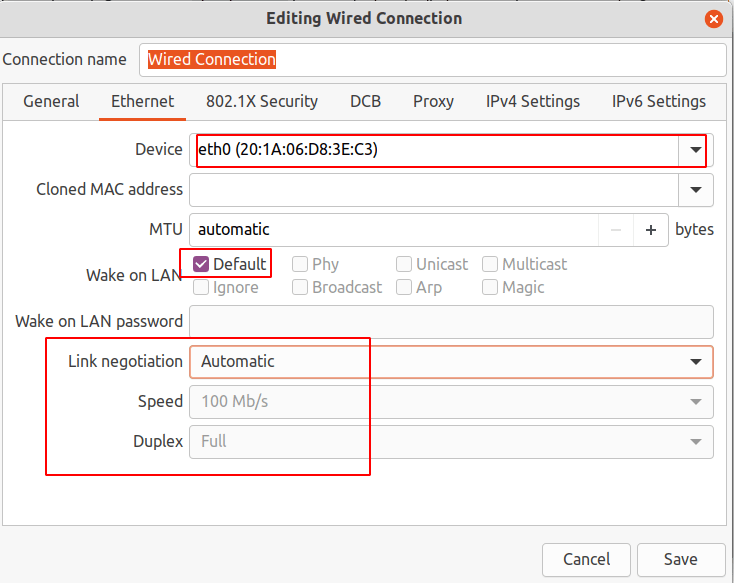The width and height of the screenshot is (734, 583).
Task: Toggle the Broadcast checkbox
Action: coord(300,287)
